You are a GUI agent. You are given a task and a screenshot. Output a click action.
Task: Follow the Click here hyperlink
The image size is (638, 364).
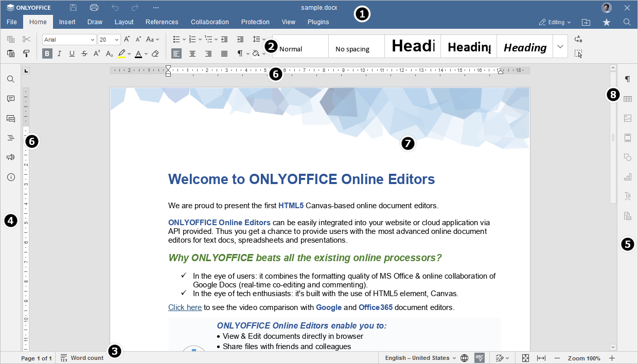(185, 307)
